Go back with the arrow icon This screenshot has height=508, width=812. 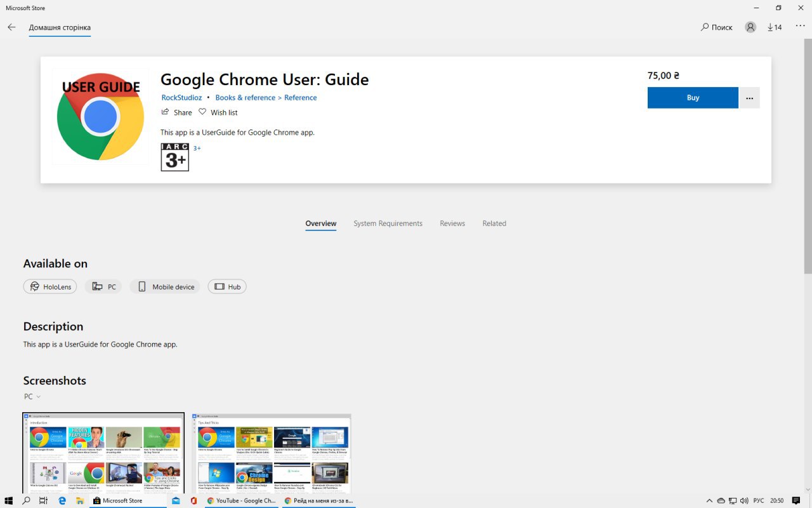[11, 27]
